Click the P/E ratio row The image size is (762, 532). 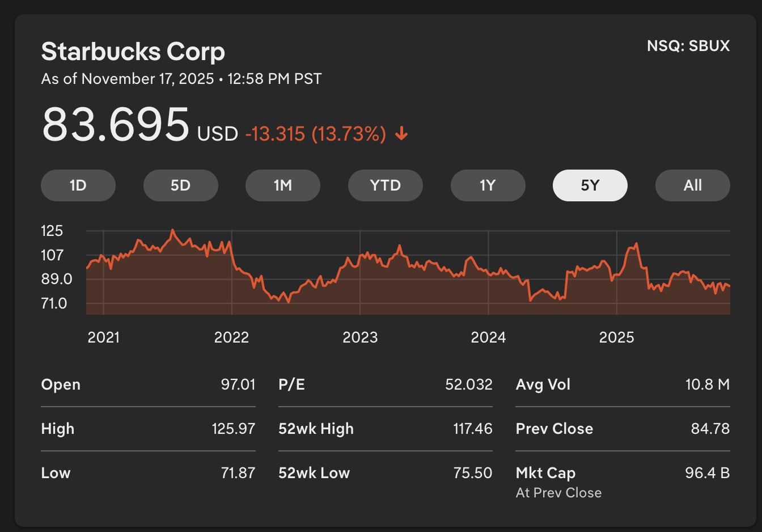(385, 385)
